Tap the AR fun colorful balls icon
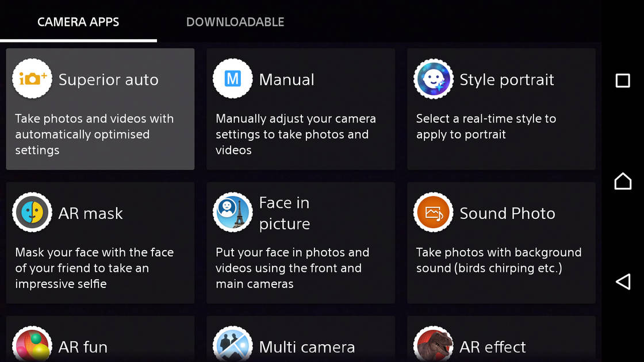 click(x=32, y=344)
